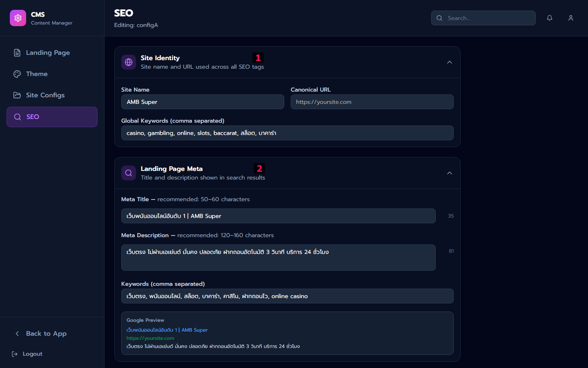This screenshot has width=588, height=368.
Task: Click the Theme palette icon
Action: tap(17, 74)
